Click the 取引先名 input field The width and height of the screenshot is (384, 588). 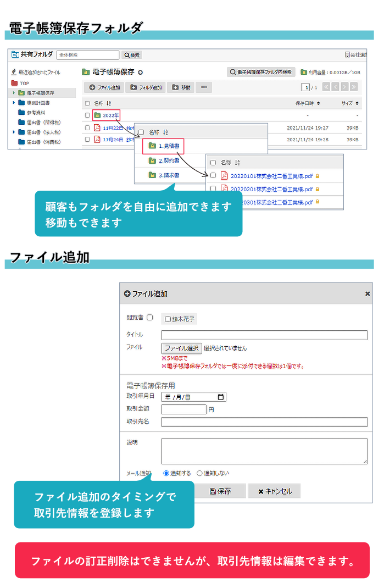[x=264, y=422]
